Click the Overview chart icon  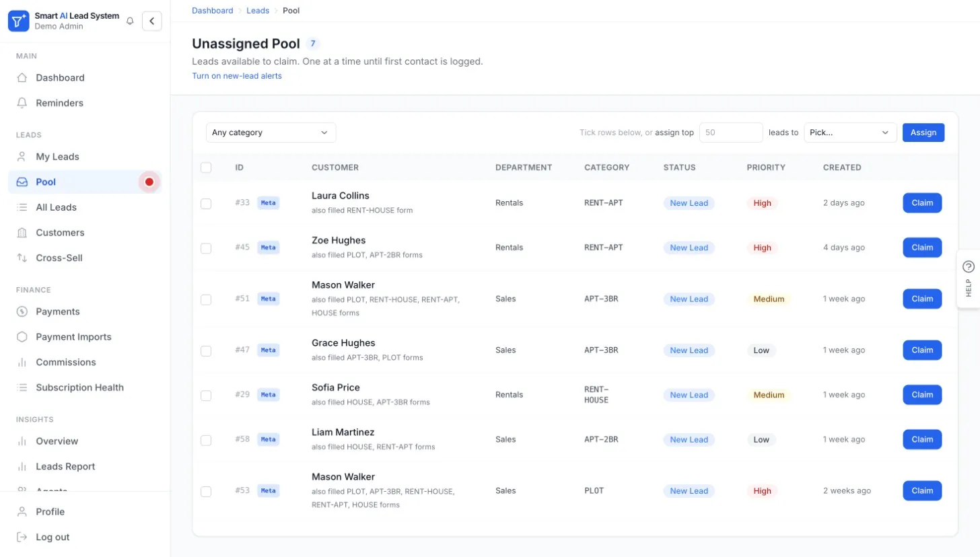22,441
